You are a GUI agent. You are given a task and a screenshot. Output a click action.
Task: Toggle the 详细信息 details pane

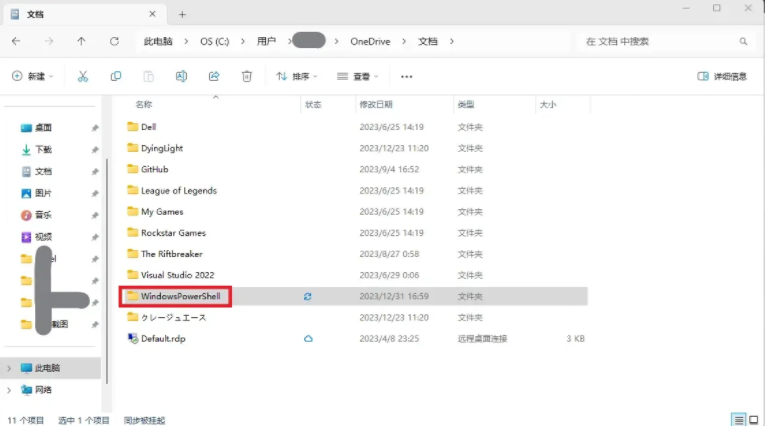tap(722, 76)
